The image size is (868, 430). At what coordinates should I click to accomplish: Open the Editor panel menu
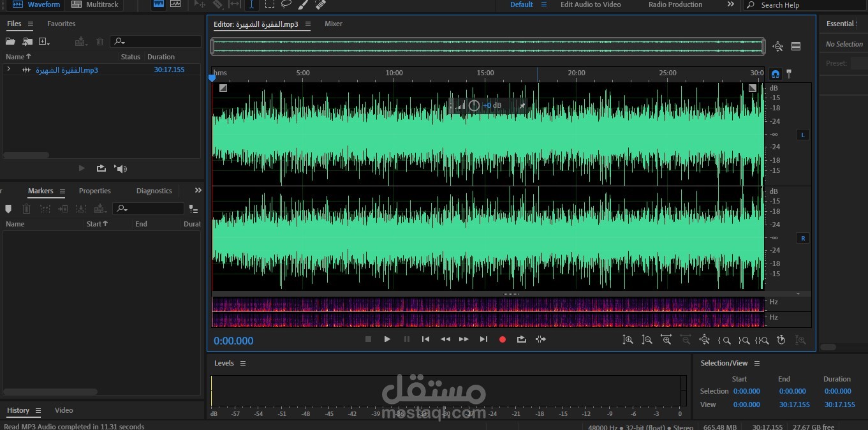coord(307,24)
